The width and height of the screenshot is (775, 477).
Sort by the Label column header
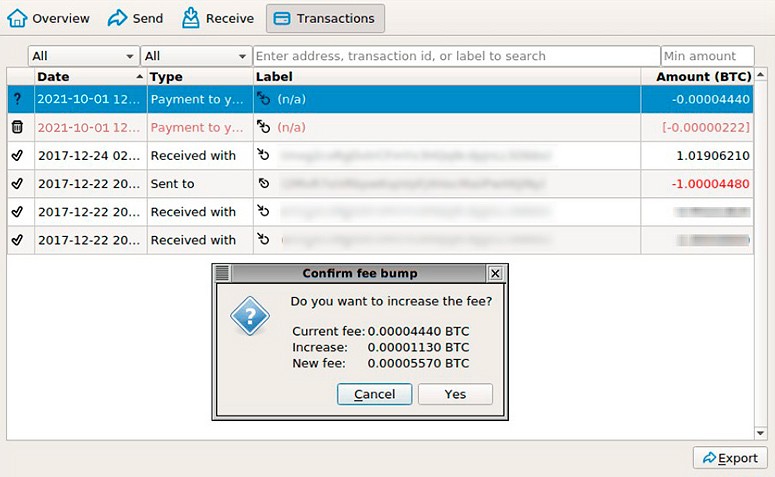point(447,77)
